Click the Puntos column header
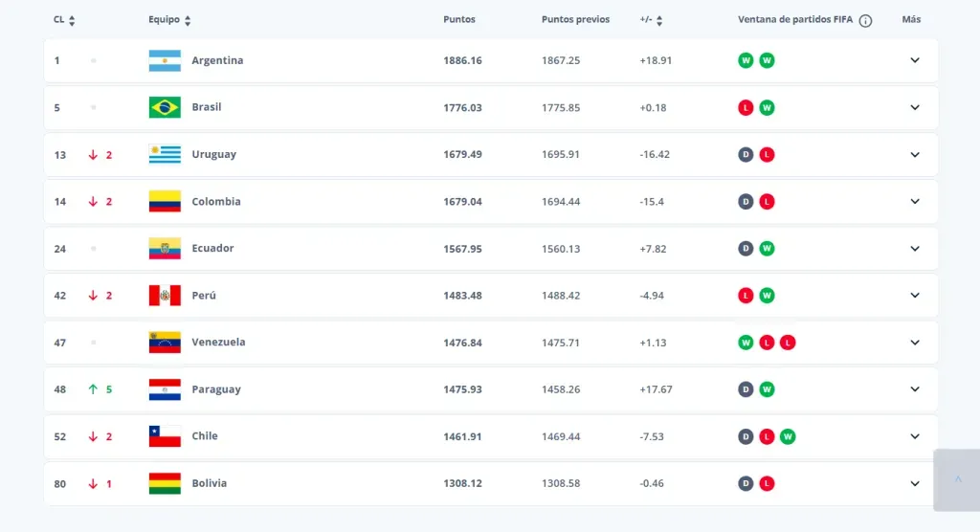Image resolution: width=980 pixels, height=532 pixels. pos(459,20)
